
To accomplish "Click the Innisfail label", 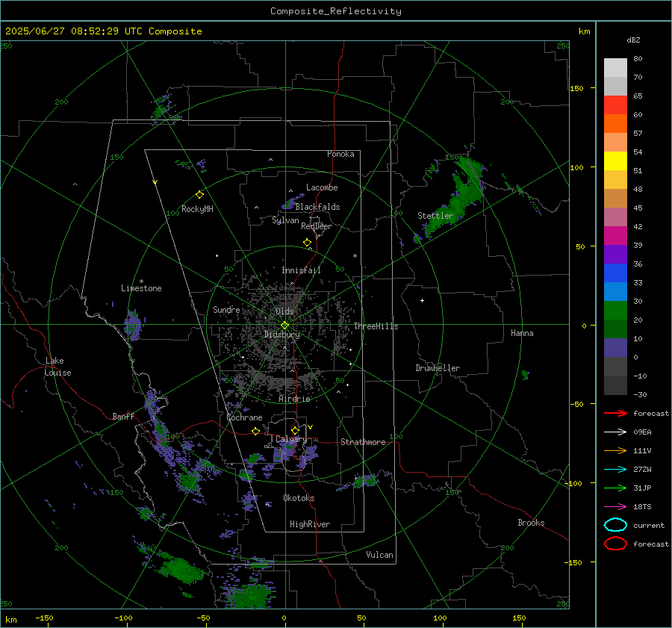I will [301, 270].
